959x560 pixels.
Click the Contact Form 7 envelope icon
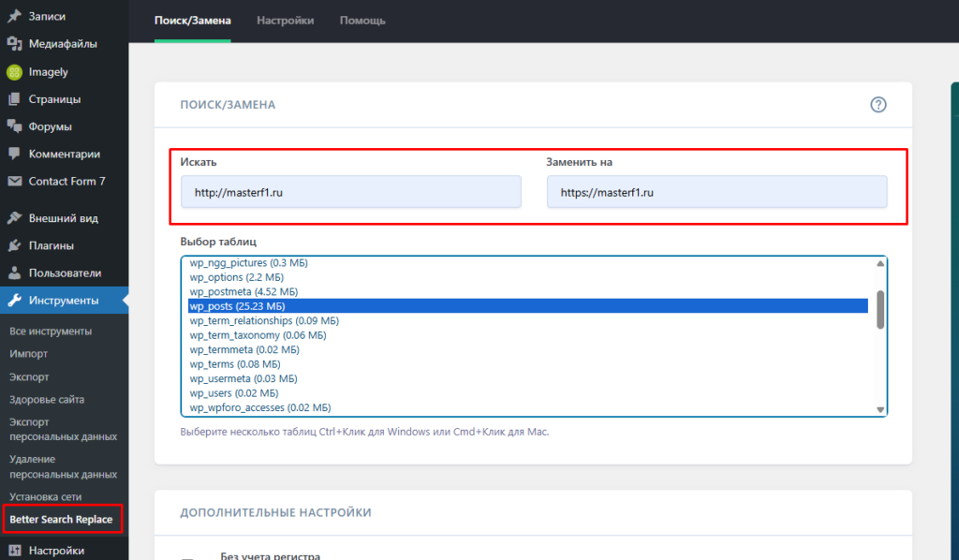(x=14, y=181)
